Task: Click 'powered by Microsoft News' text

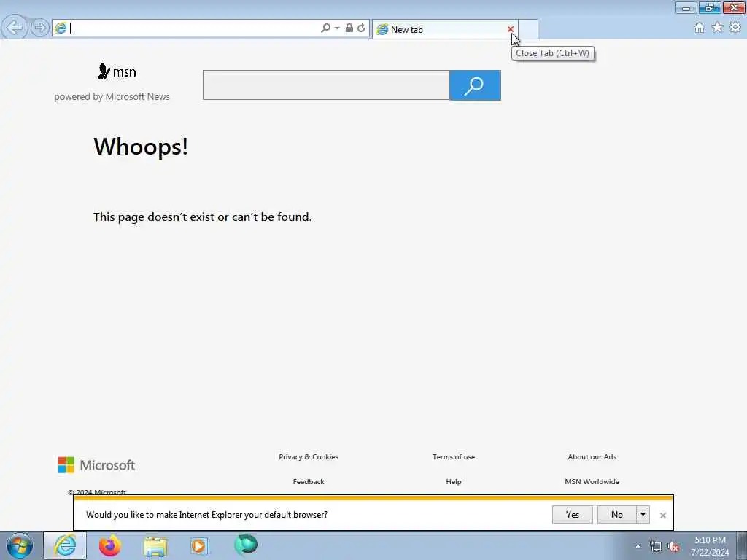Action: (112, 97)
